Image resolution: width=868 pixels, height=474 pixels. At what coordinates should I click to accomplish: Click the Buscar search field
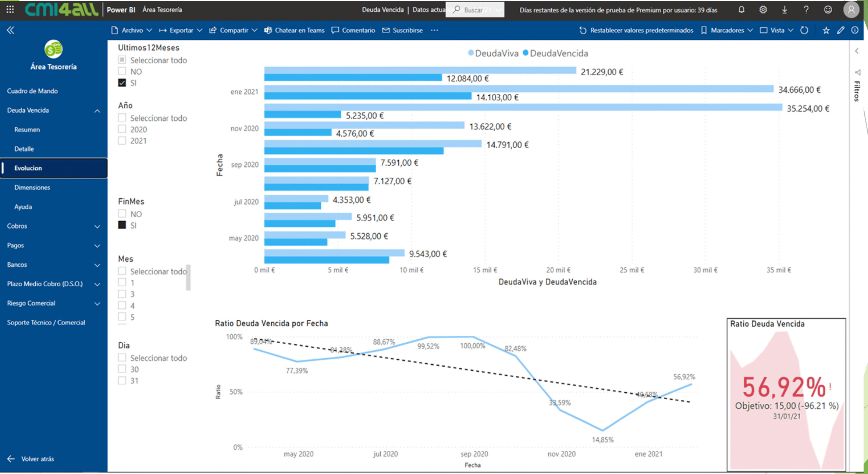(x=474, y=10)
